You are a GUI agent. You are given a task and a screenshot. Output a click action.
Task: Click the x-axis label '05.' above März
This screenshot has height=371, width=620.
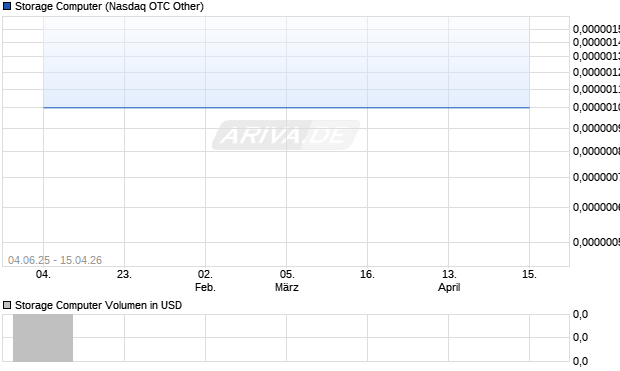click(287, 274)
